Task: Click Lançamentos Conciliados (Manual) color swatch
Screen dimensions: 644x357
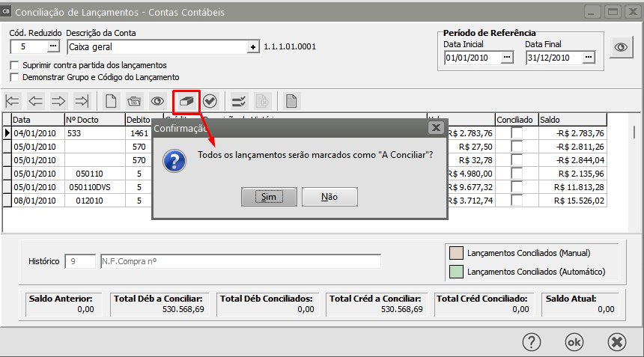Action: point(455,253)
